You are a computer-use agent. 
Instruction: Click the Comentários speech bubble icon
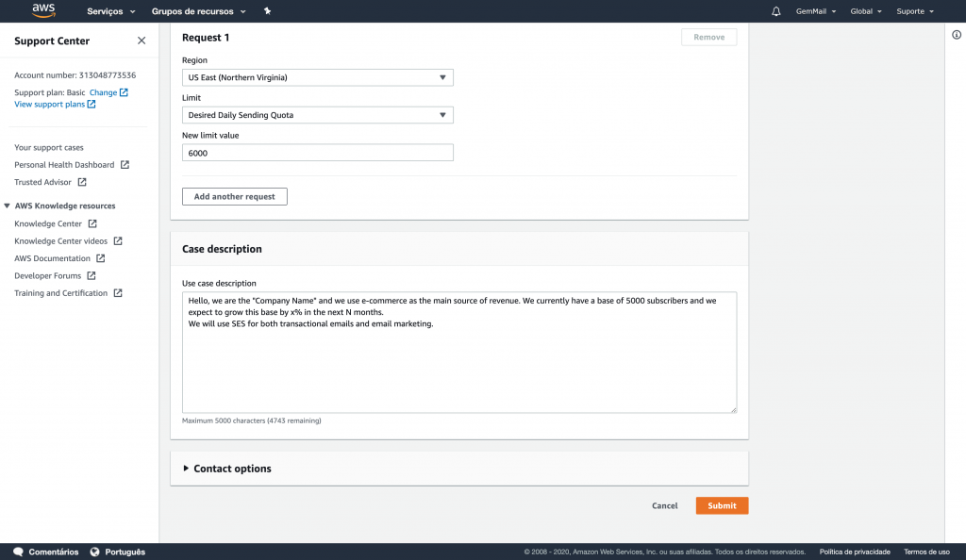click(19, 552)
